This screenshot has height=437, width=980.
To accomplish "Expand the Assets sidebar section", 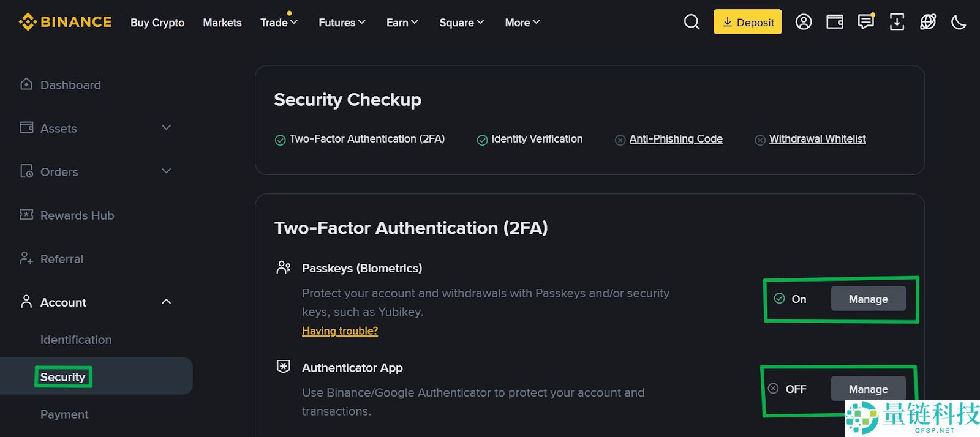I will 165,127.
